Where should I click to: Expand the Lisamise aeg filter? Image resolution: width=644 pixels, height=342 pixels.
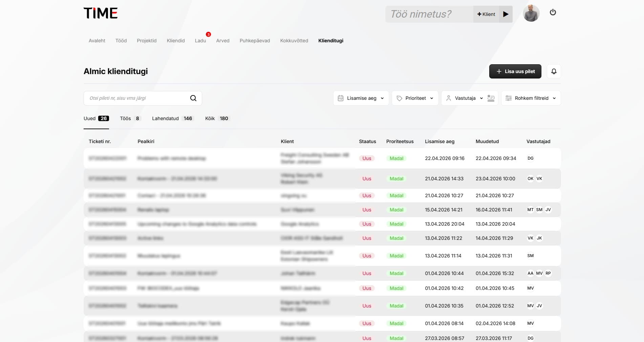[361, 98]
